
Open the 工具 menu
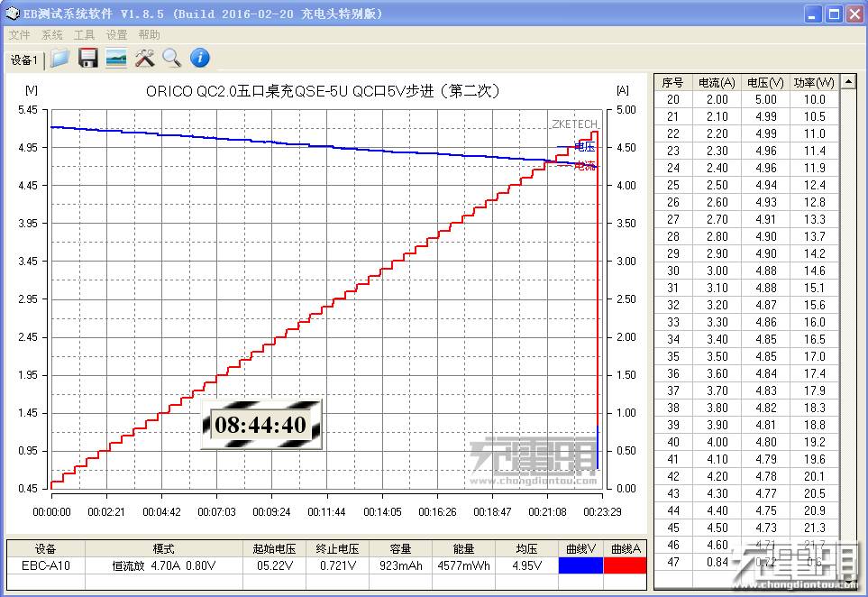click(x=84, y=35)
